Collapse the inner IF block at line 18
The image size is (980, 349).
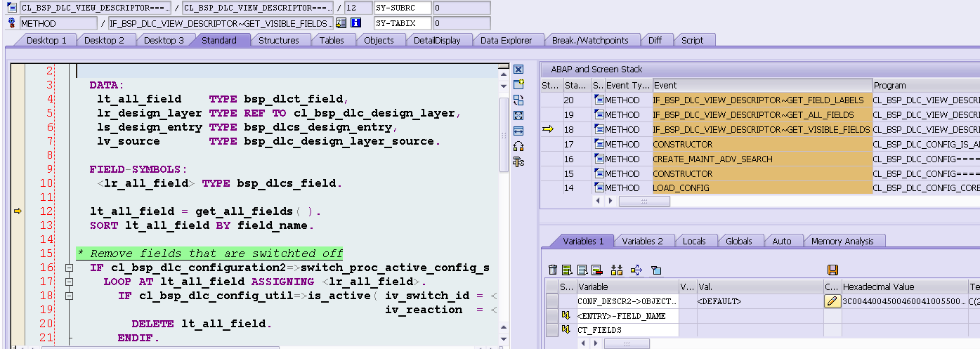pyautogui.click(x=69, y=296)
